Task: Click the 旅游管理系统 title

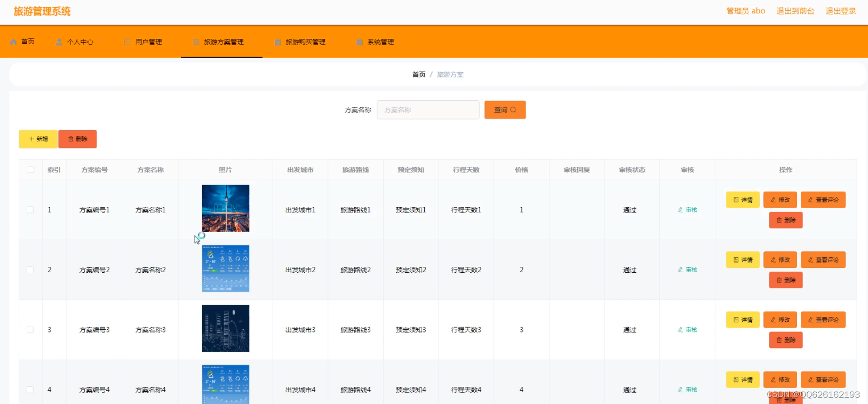Action: pyautogui.click(x=42, y=11)
